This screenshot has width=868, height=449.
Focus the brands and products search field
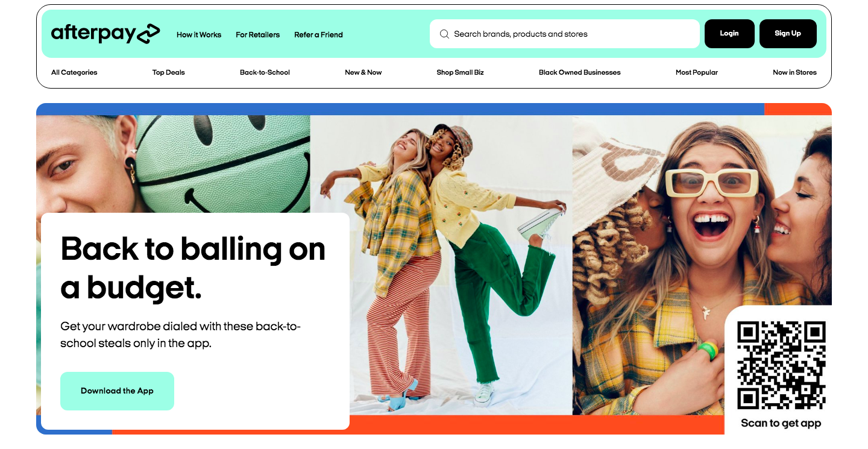pyautogui.click(x=573, y=34)
